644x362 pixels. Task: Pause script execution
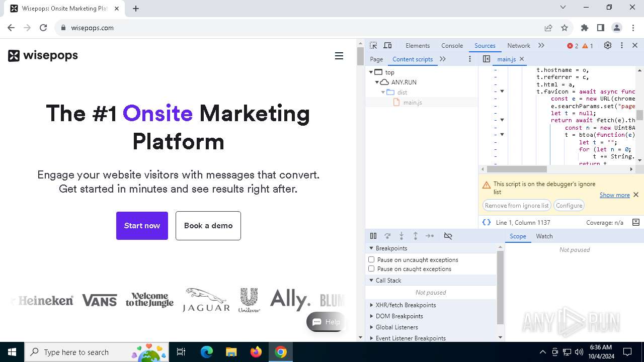373,236
